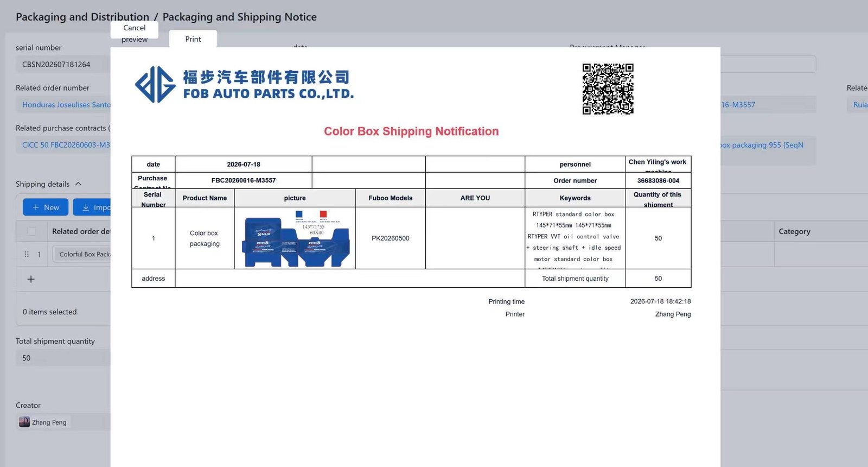Screen dimensions: 868x467
Task: Click the Packaging and Shipping Notice breadcrumb
Action: pyautogui.click(x=240, y=17)
